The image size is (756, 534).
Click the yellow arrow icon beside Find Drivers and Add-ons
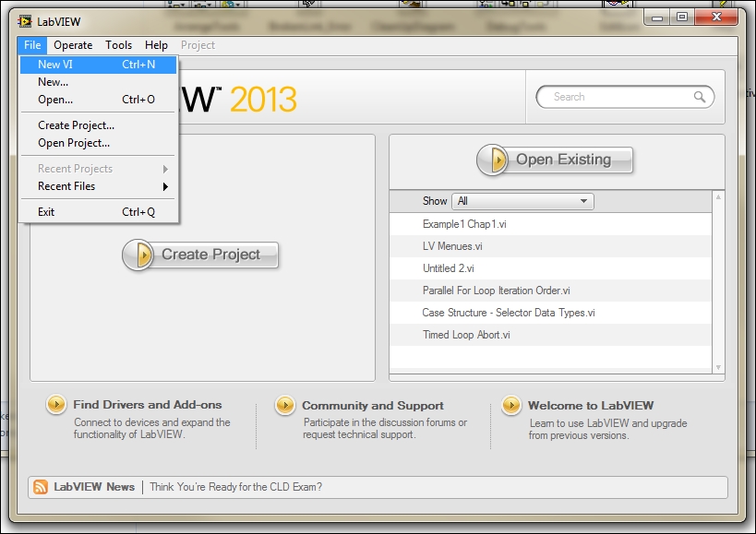click(56, 404)
